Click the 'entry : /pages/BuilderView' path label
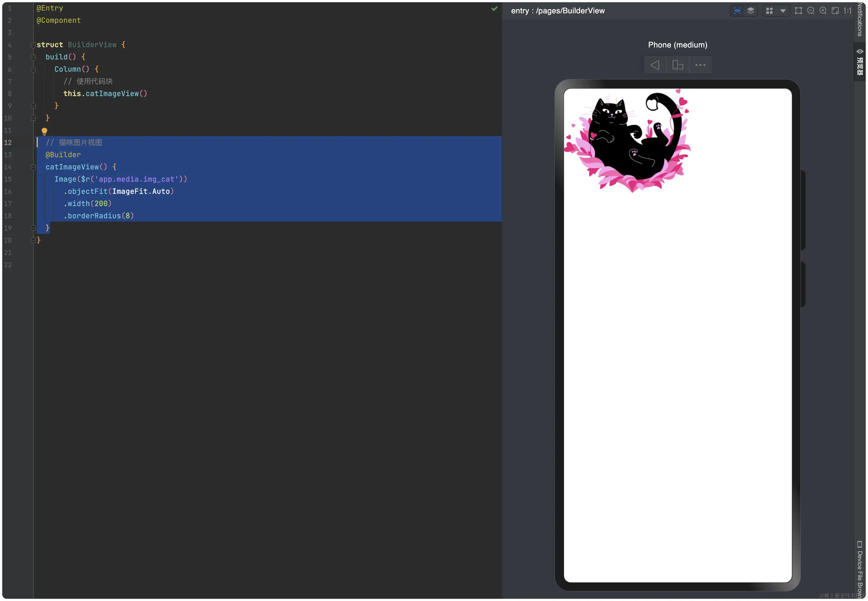Screen dimensions: 868x601 (557, 11)
